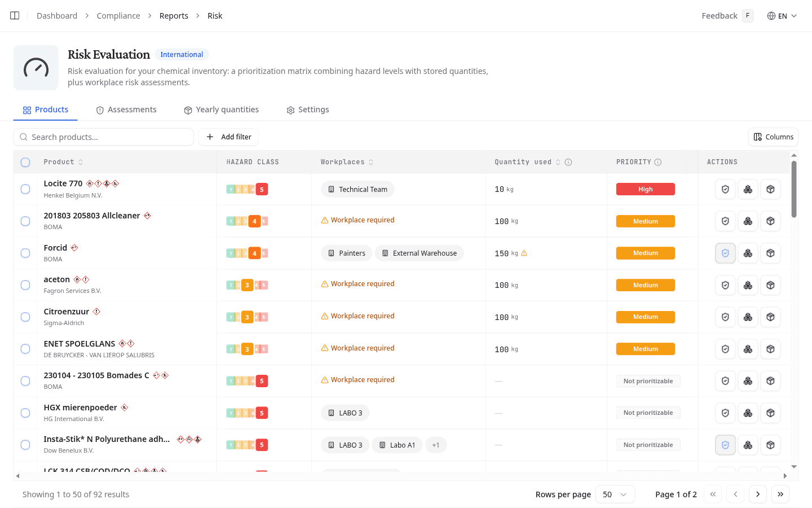Image resolution: width=812 pixels, height=508 pixels.
Task: Open the Columns chooser button
Action: pyautogui.click(x=773, y=137)
